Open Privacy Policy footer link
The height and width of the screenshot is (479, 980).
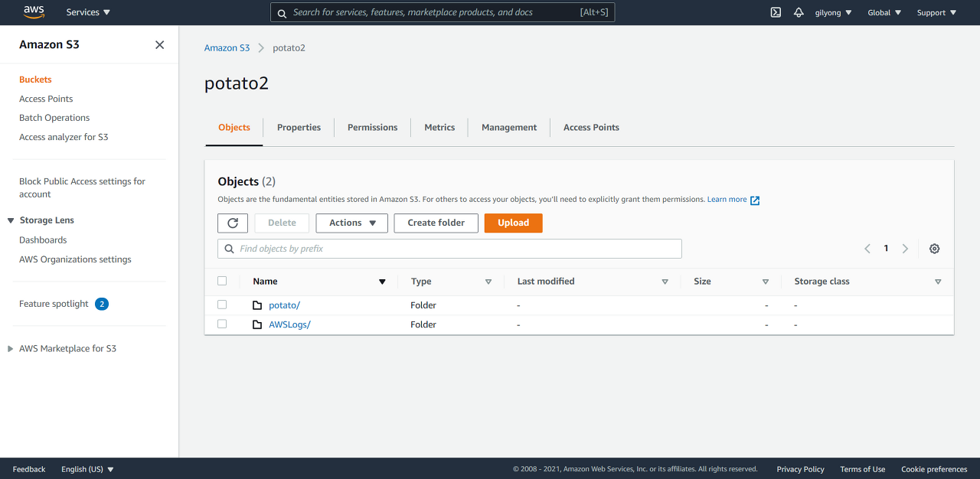pyautogui.click(x=800, y=469)
